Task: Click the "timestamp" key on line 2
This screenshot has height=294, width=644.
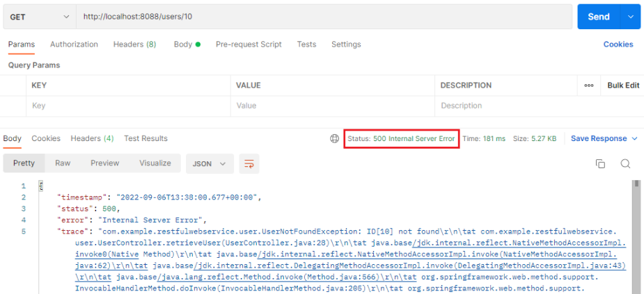Action: pyautogui.click(x=83, y=197)
